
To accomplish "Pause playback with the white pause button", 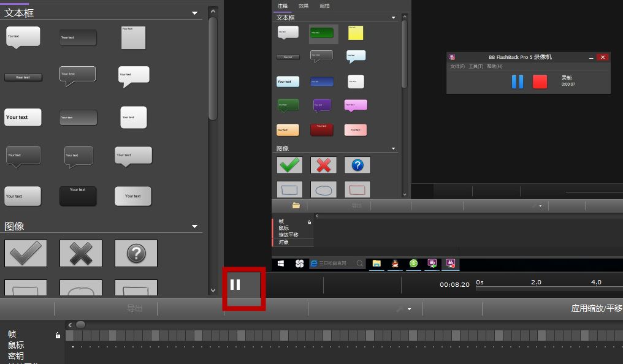I will 235,284.
